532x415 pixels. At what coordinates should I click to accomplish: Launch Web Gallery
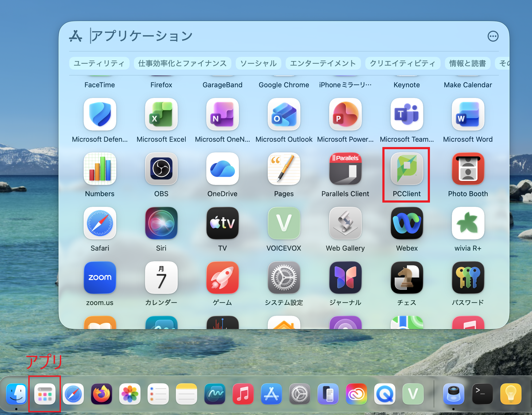(345, 223)
